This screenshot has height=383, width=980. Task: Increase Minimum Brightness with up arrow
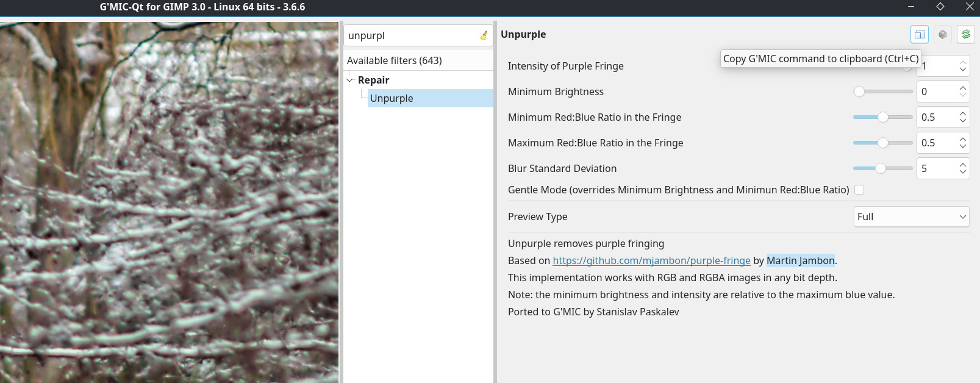click(x=963, y=88)
